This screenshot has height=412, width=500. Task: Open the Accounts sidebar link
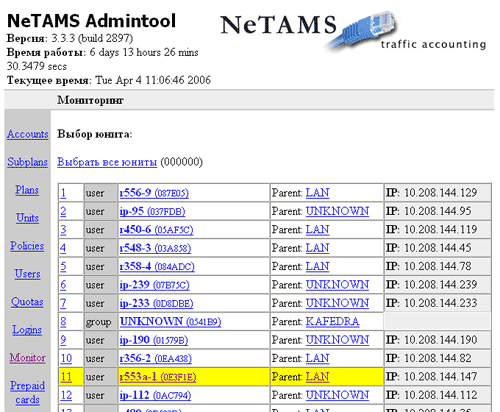click(x=28, y=134)
